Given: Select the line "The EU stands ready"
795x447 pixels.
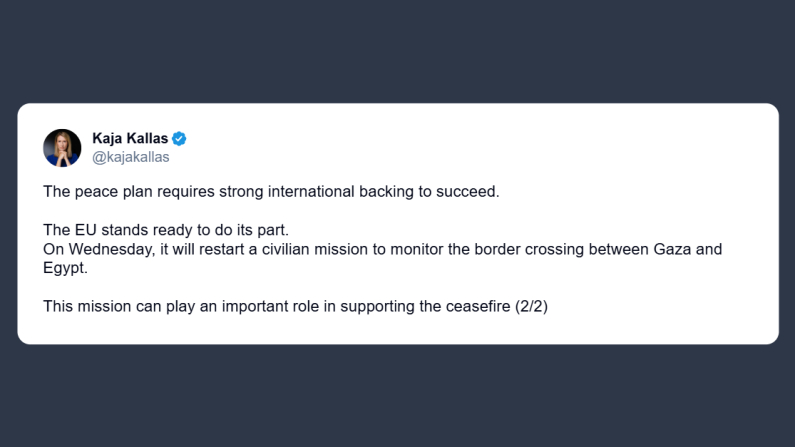Looking at the screenshot, I should (x=165, y=230).
